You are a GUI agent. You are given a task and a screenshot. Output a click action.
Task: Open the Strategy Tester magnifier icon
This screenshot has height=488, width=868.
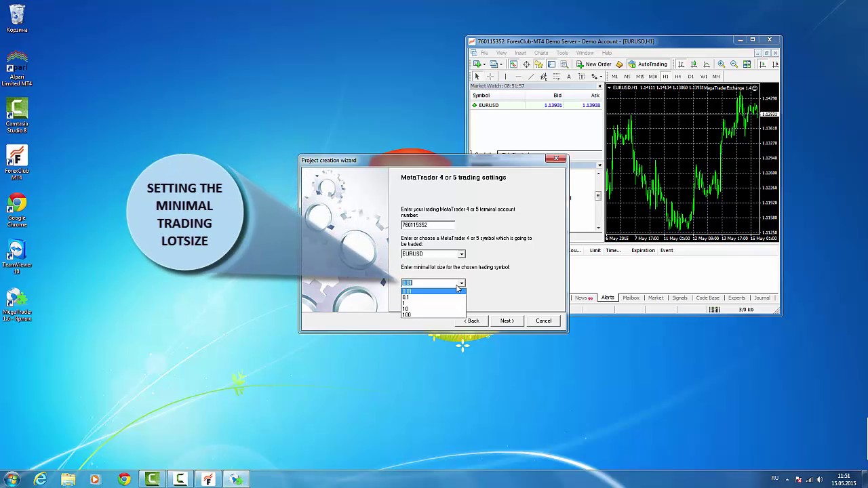pos(564,64)
